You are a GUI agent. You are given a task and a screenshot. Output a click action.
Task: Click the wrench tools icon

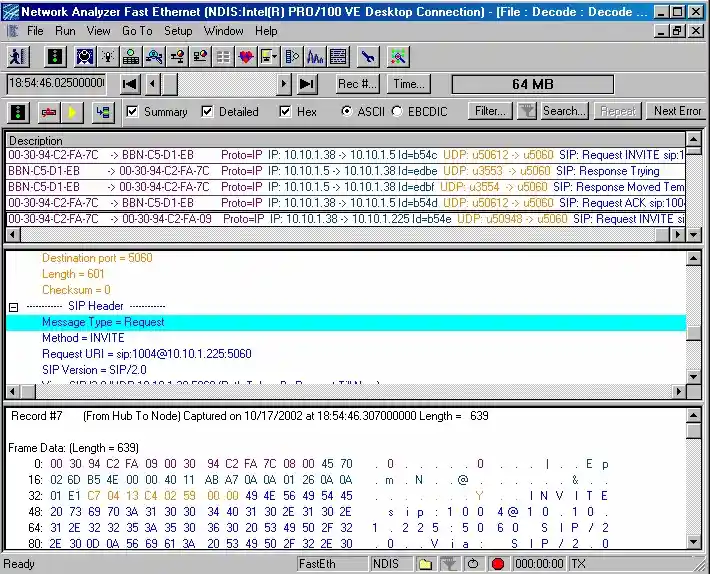point(367,57)
